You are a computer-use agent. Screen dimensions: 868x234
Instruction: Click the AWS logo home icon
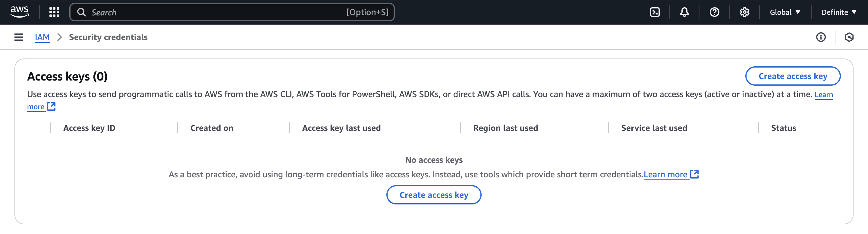tap(20, 12)
